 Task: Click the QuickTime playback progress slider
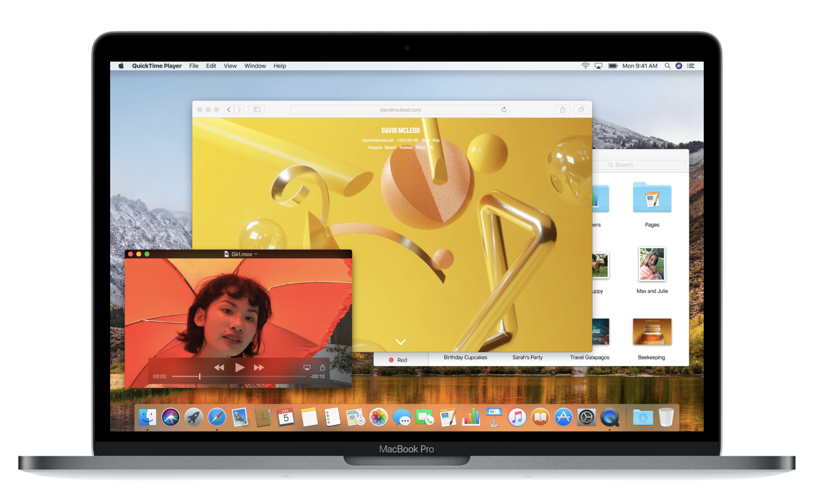(239, 376)
